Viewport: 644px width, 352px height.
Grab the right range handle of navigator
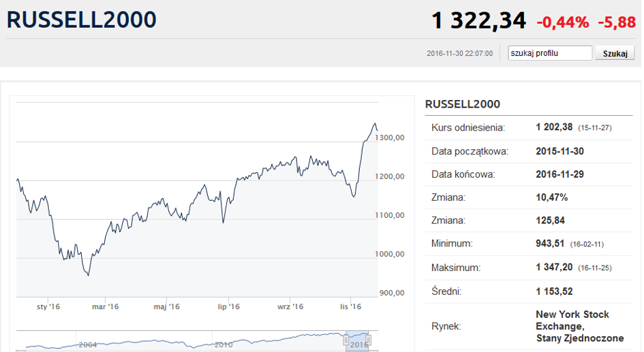click(369, 340)
